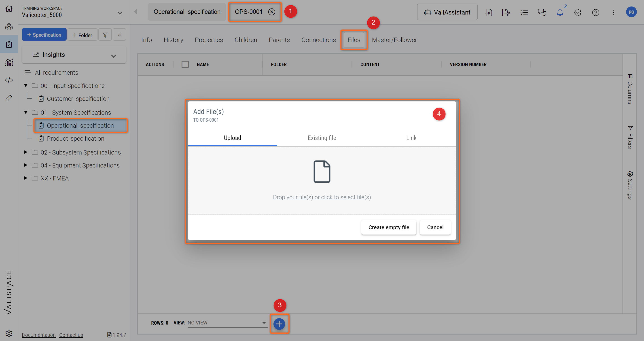644x341 pixels.
Task: Click the export file icon in top toolbar
Action: click(506, 12)
